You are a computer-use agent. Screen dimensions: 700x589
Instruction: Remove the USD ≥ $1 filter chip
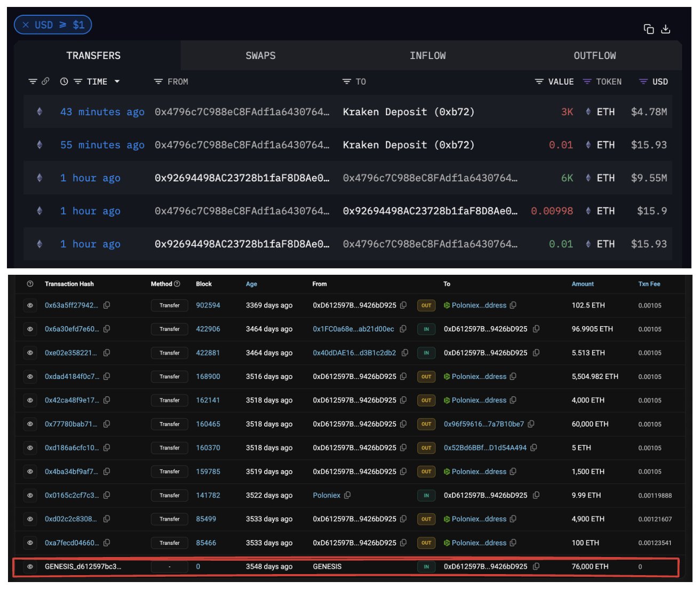coord(26,25)
